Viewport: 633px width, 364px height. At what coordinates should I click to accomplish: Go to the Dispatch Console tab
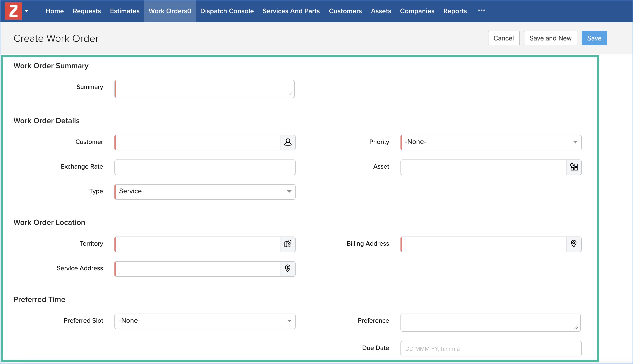pos(227,11)
